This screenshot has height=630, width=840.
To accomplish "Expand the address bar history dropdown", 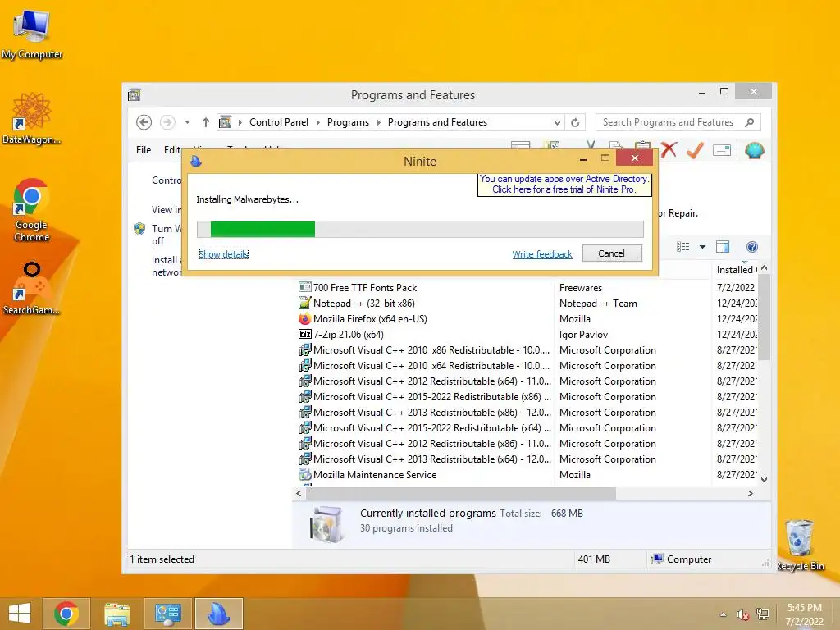I will [557, 122].
